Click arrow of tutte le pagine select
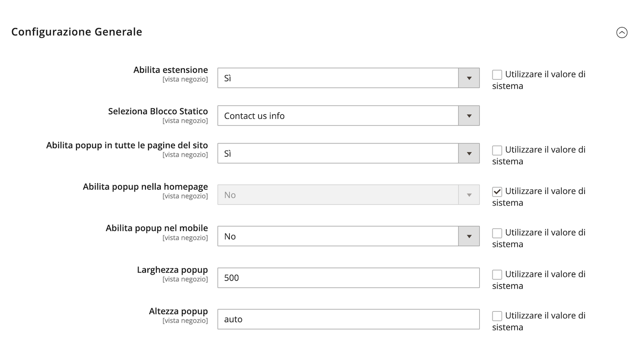 click(469, 153)
